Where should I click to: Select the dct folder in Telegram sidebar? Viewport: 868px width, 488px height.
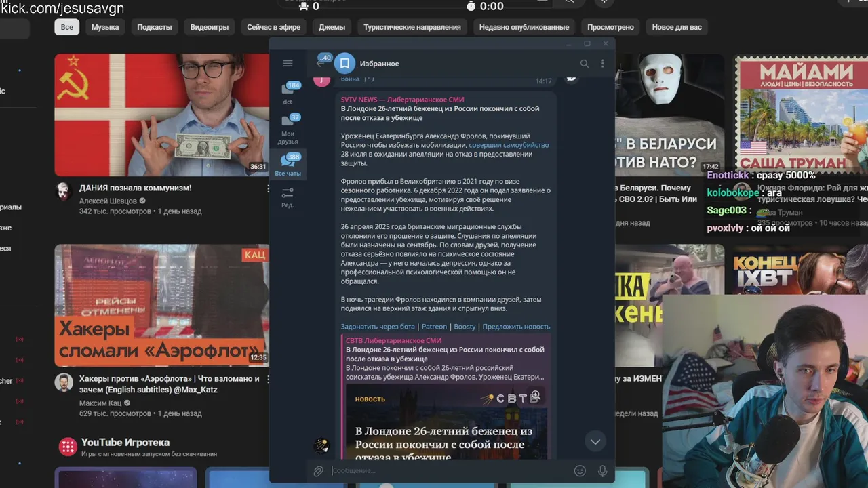pyautogui.click(x=288, y=93)
